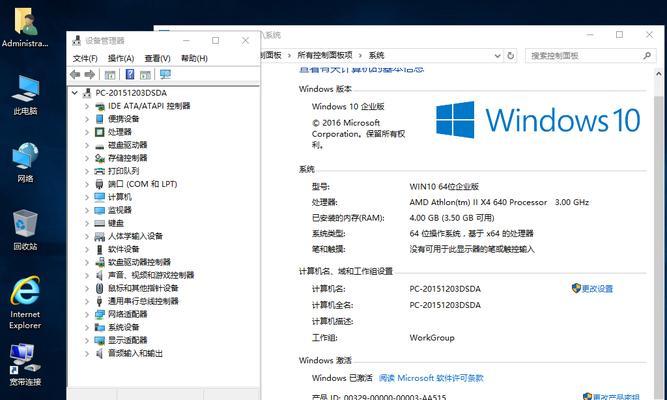667x400 pixels.
Task: Click the System window scrollbar up arrow
Action: [658, 74]
